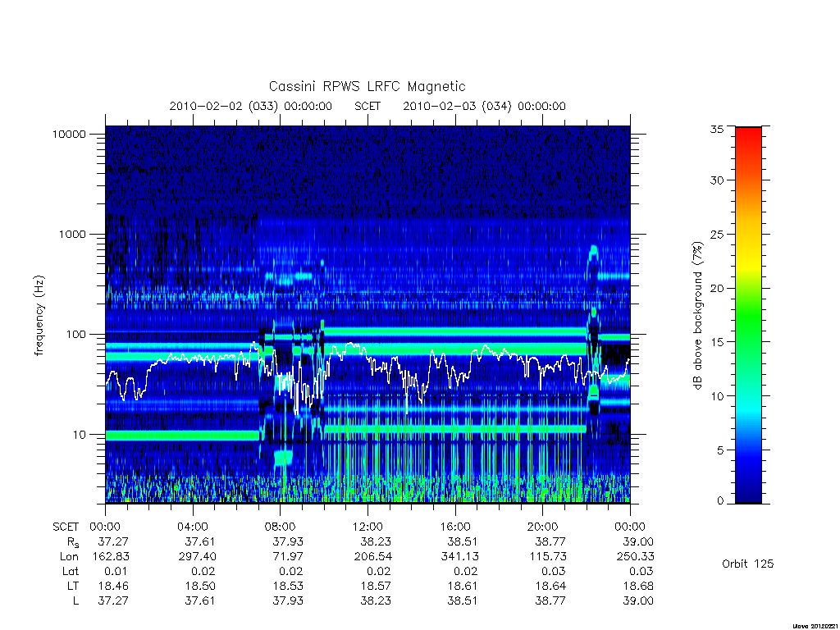Click the LT value '18.46'
This screenshot has width=840, height=630.
pos(113,586)
